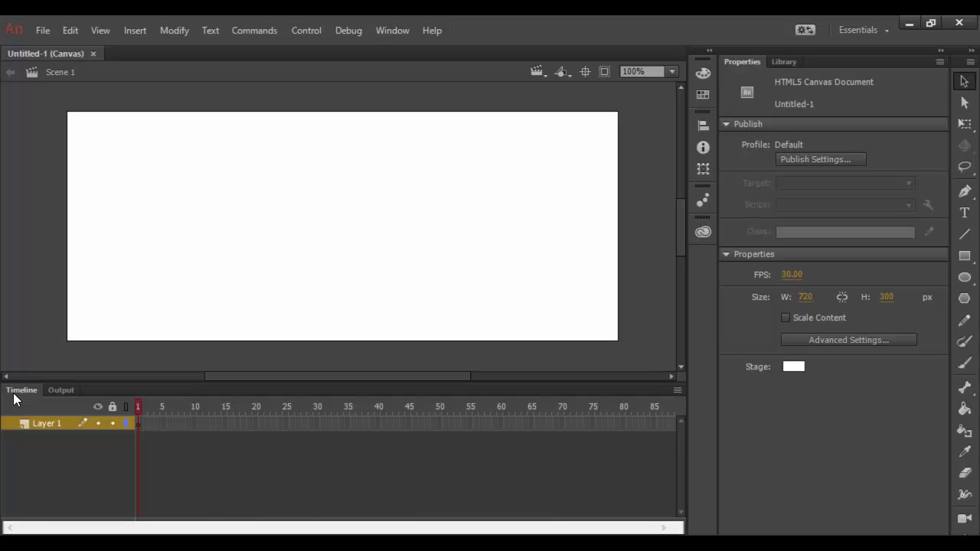The image size is (980, 551).
Task: Open the Align panel icon
Action: tap(703, 126)
